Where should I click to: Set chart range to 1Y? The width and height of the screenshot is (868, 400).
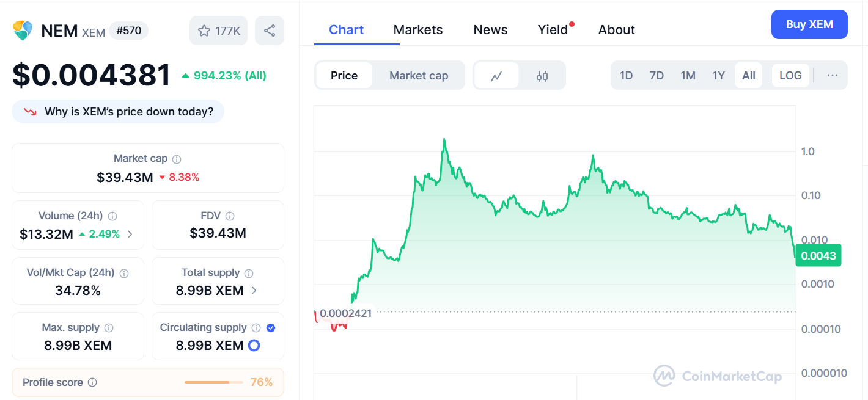click(719, 76)
